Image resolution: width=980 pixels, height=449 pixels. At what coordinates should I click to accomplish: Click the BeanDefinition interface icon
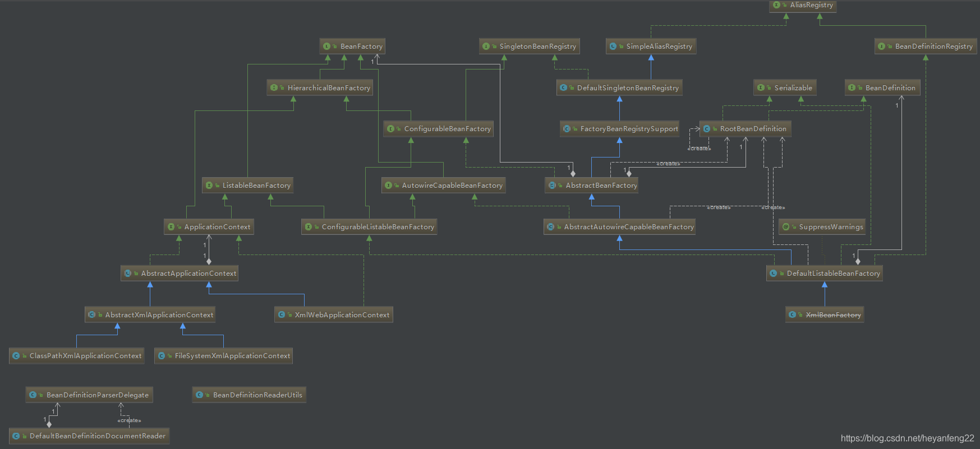click(x=852, y=88)
